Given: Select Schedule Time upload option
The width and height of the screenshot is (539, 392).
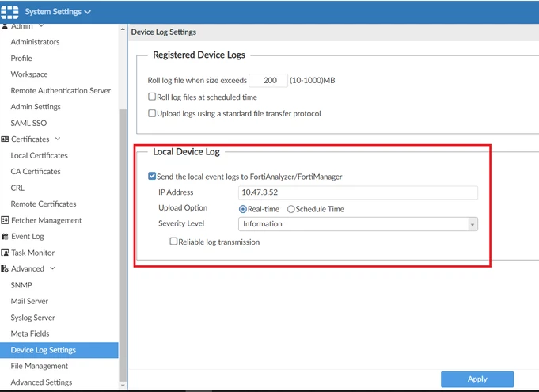Looking at the screenshot, I should (x=290, y=209).
